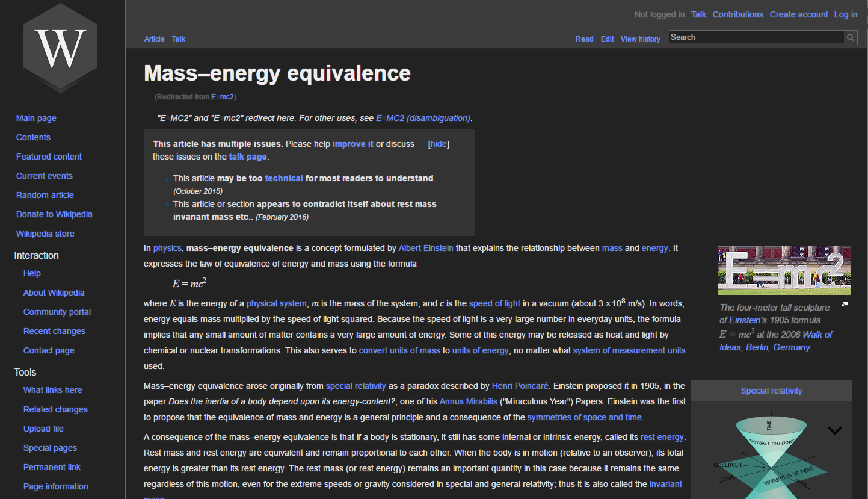868x499 pixels.
Task: Switch to the Talk page tab
Action: point(179,39)
